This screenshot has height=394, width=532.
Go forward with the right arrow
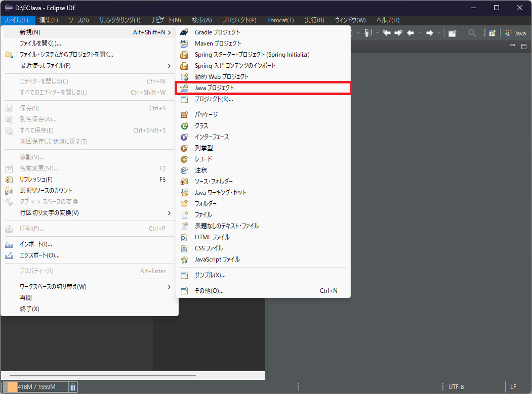point(430,33)
